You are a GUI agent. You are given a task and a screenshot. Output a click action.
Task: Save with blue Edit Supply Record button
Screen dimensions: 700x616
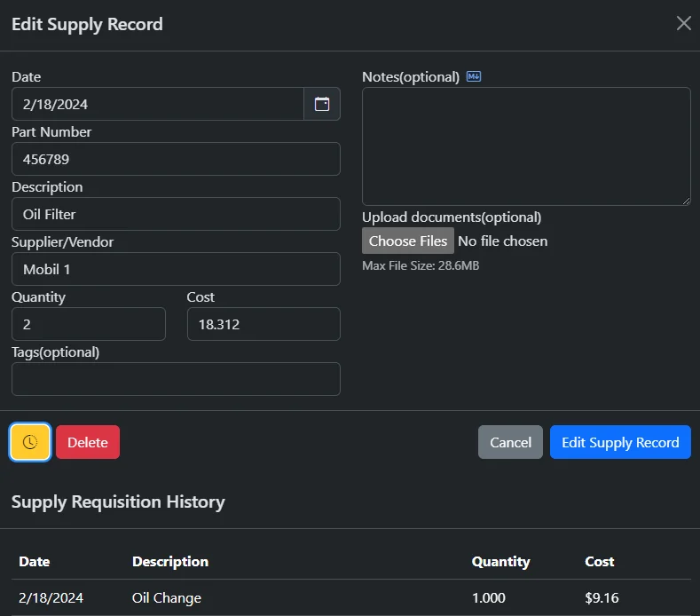(x=620, y=442)
